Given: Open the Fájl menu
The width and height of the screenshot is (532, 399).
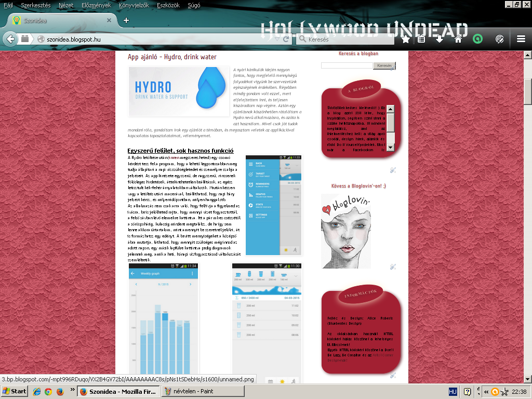Looking at the screenshot, I should [x=8, y=5].
